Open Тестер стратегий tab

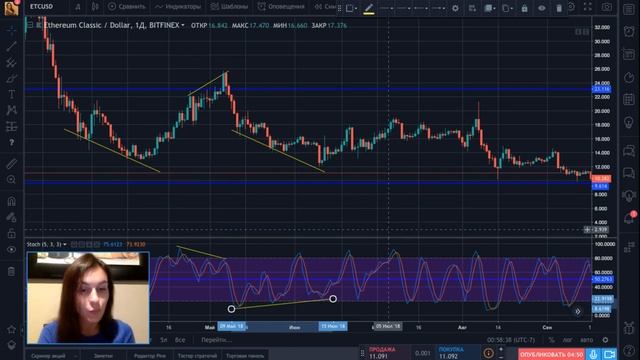click(x=197, y=356)
